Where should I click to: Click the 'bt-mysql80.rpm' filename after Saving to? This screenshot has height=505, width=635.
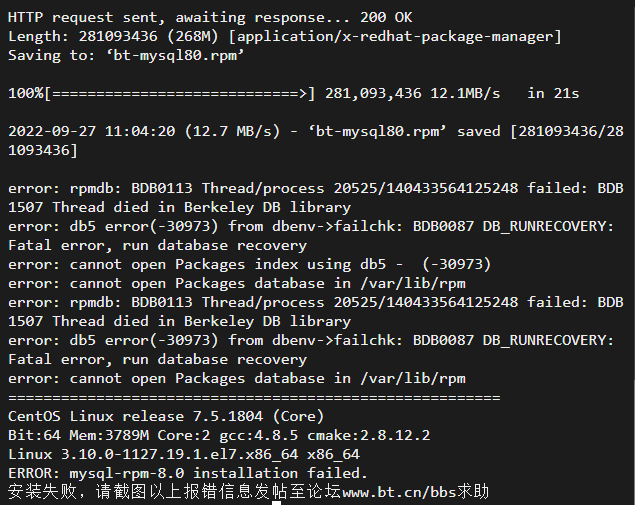(x=175, y=55)
